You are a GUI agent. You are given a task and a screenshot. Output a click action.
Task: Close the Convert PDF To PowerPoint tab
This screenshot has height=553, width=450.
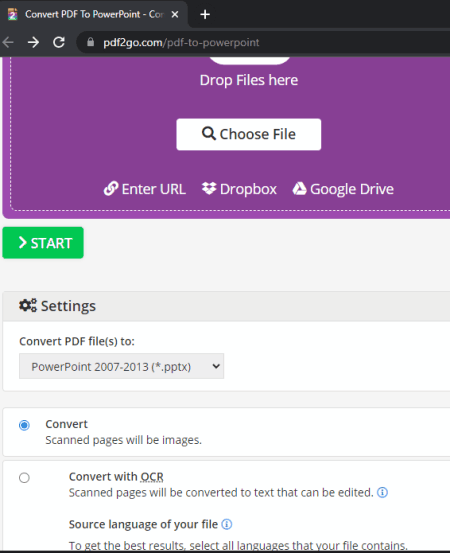[175, 14]
